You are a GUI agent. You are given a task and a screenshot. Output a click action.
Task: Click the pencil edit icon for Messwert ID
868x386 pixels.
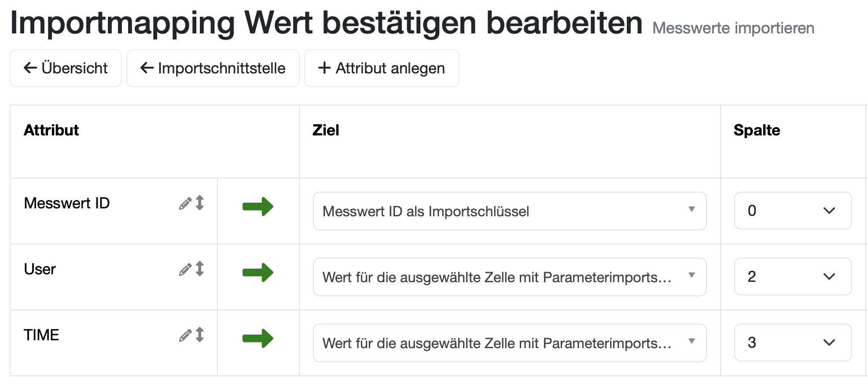pos(184,203)
